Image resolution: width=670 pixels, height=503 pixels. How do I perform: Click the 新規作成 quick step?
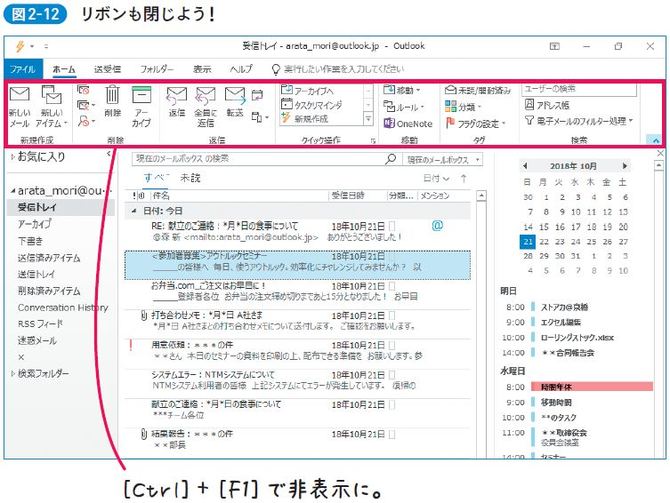[x=305, y=118]
